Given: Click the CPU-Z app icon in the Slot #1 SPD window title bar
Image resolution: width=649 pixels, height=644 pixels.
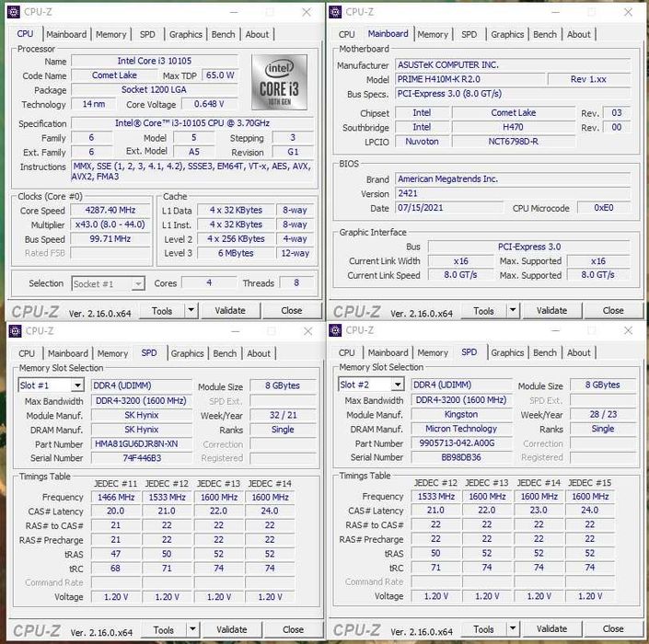Looking at the screenshot, I should [16, 331].
